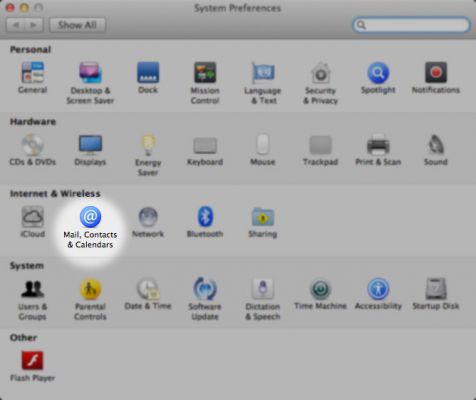The width and height of the screenshot is (476, 400).
Task: Focus the preferences search field
Action: (x=411, y=25)
